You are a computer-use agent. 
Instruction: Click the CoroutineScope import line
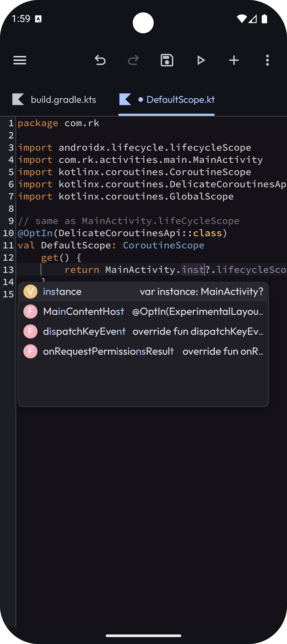pyautogui.click(x=134, y=172)
